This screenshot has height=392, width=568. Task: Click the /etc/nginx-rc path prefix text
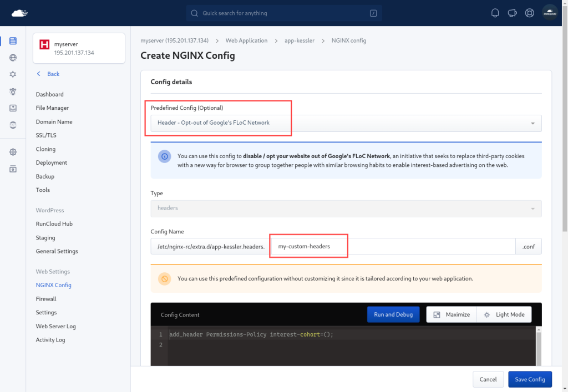[211, 247]
